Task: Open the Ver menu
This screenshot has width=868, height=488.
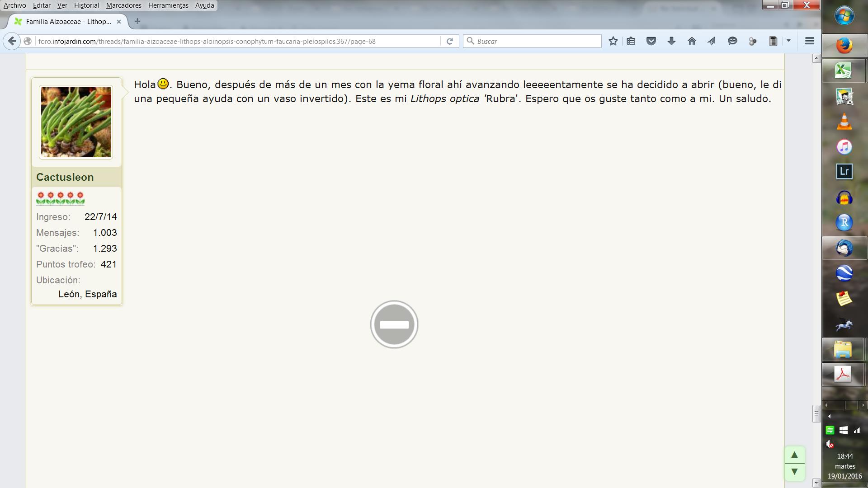Action: coord(62,5)
